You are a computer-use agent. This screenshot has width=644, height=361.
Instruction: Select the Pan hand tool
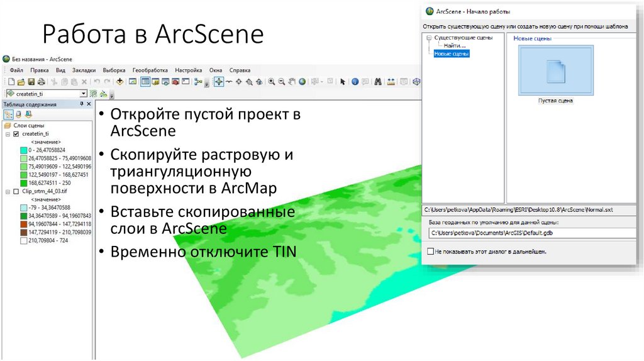(292, 81)
